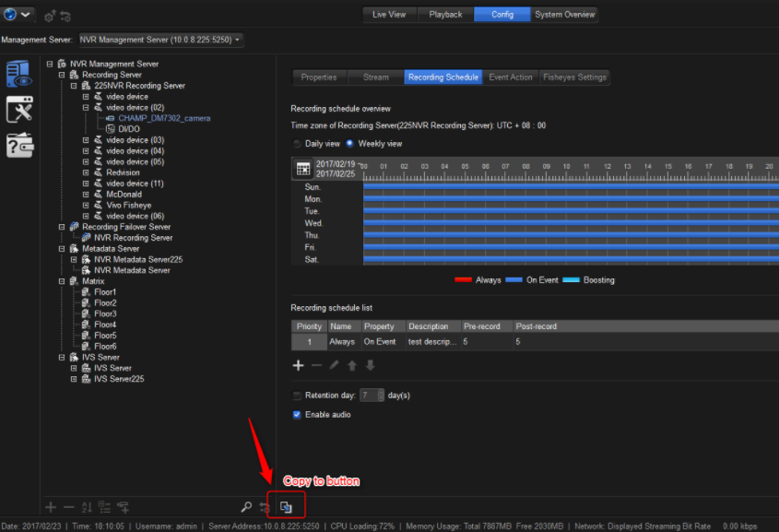Image resolution: width=779 pixels, height=532 pixels.
Task: Expand the video device (03) node
Action: tap(86, 140)
